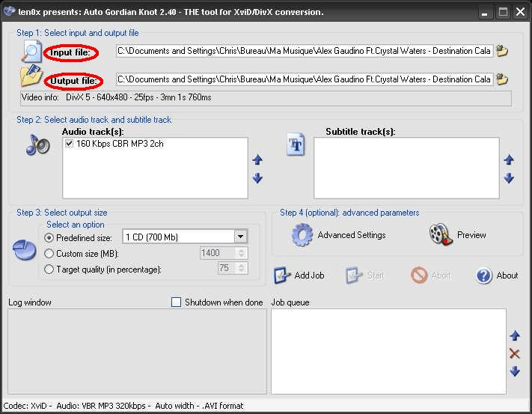Close the Auto Gordian Knot window
Image resolution: width=532 pixels, height=414 pixels.
(x=521, y=12)
